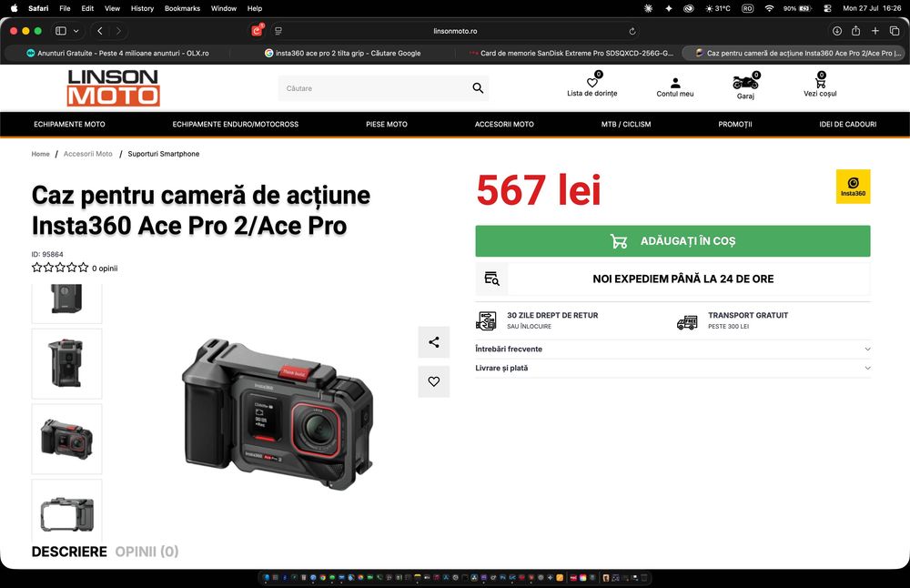View the shopping cart icon
The height and width of the screenshot is (588, 910).
820,83
